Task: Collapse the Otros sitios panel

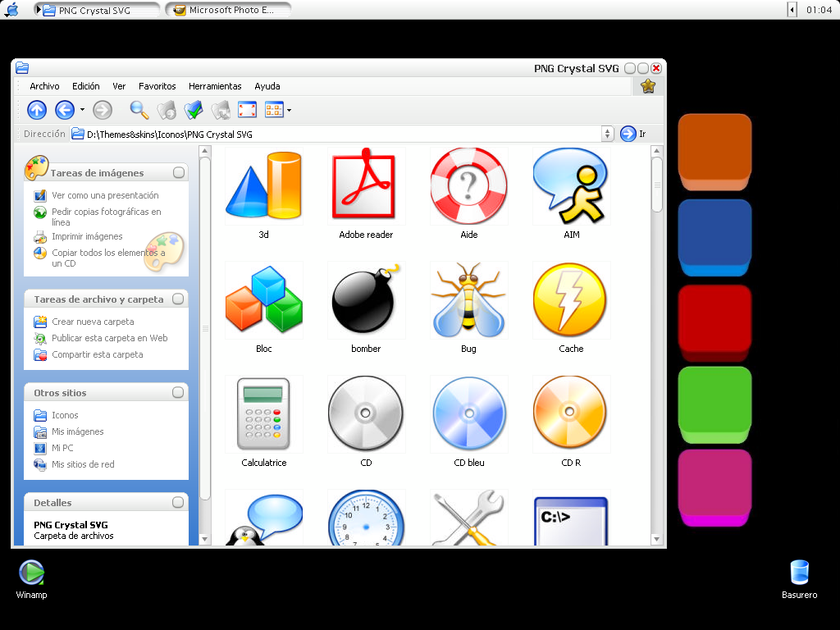Action: 178,393
